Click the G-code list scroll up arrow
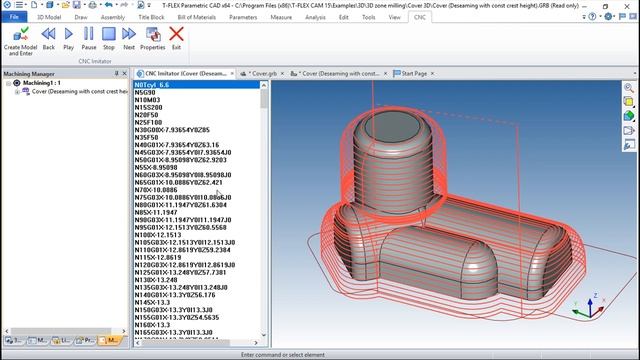Image resolution: width=640 pixels, height=360 pixels. click(x=264, y=85)
